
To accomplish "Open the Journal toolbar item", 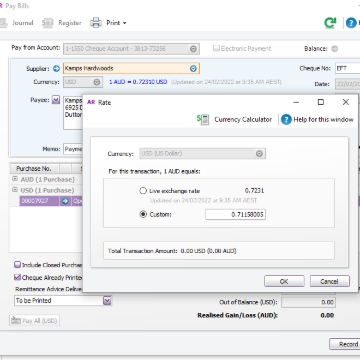I will point(17,23).
